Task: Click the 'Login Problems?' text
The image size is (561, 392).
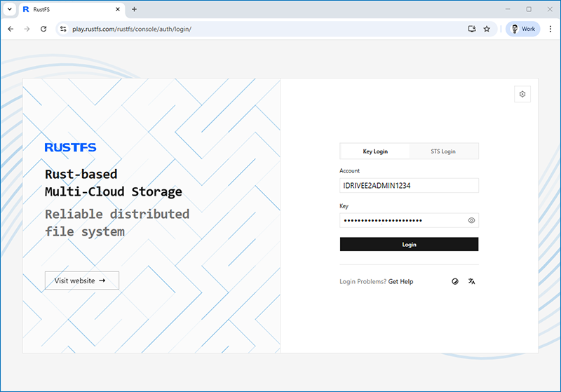Action: [363, 281]
